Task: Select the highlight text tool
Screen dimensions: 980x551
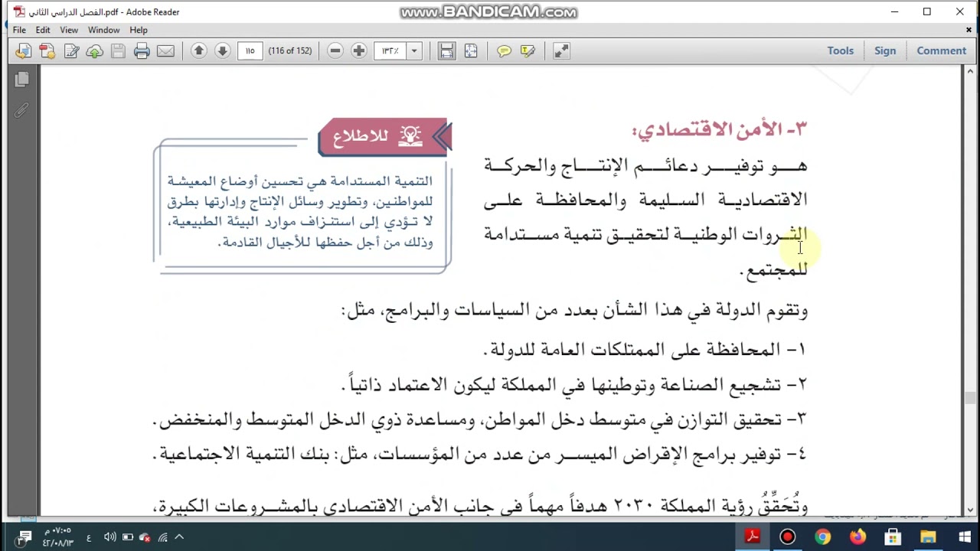Action: [528, 51]
